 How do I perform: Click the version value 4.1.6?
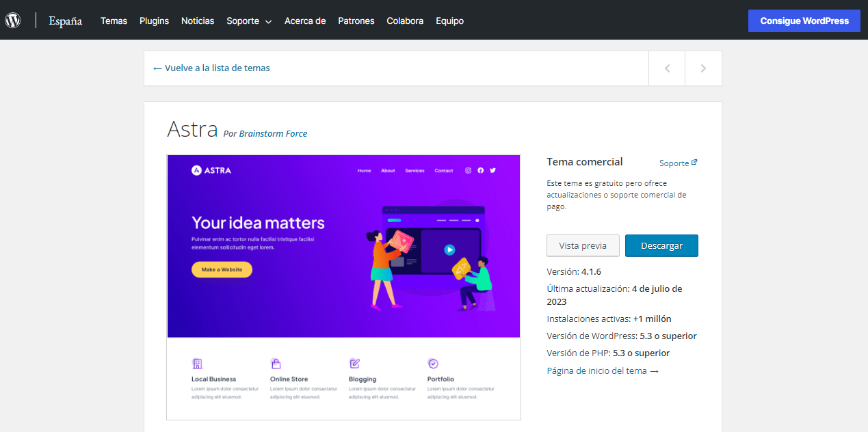click(591, 271)
